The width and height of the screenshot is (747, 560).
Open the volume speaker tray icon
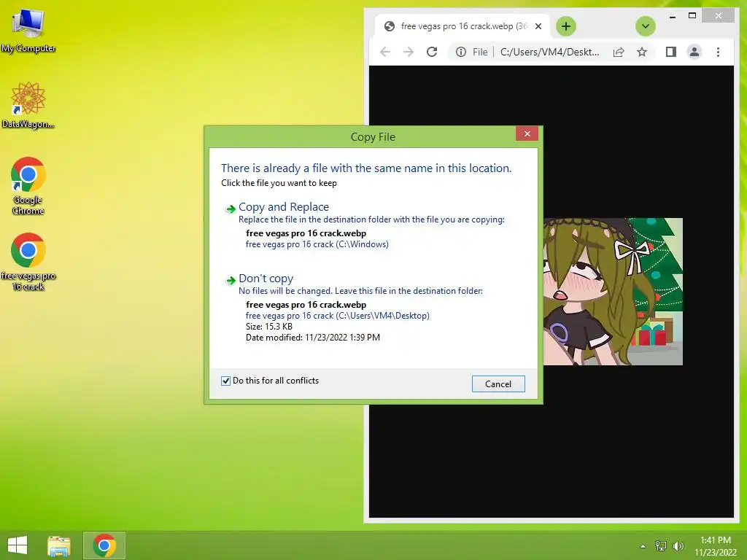678,545
